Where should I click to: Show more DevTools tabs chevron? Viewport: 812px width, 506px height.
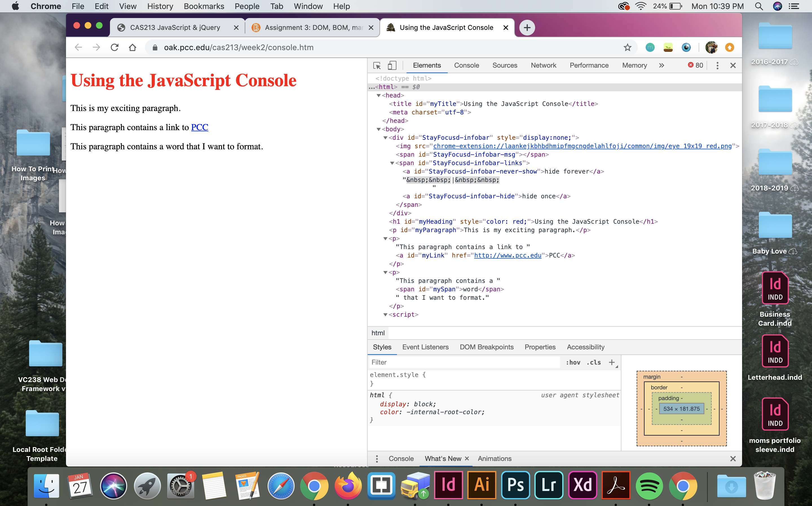point(661,66)
